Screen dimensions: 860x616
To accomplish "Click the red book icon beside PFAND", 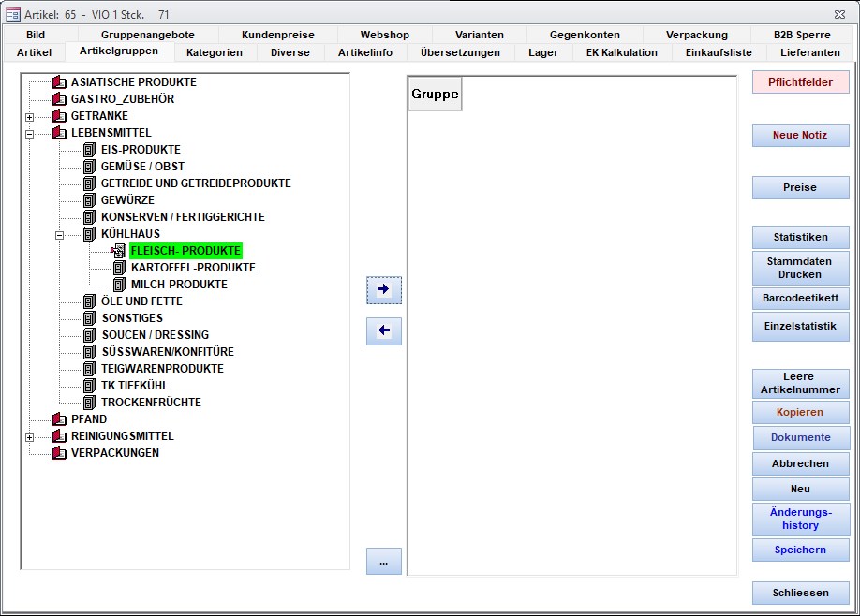I will tap(59, 419).
